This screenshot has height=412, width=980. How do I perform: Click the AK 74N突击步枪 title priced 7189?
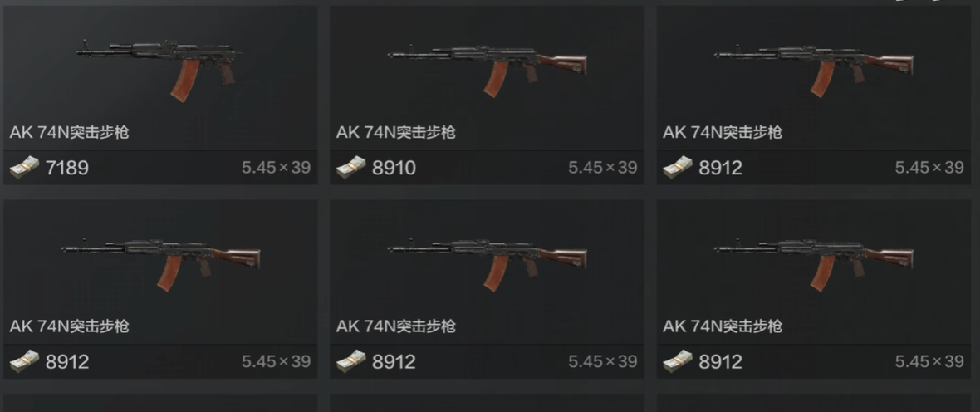coord(70,132)
